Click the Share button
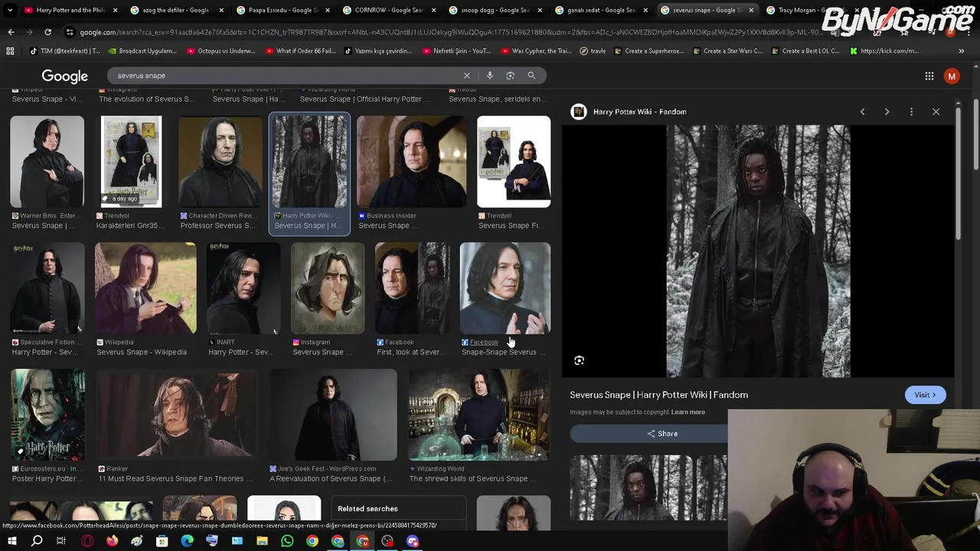 pos(662,434)
